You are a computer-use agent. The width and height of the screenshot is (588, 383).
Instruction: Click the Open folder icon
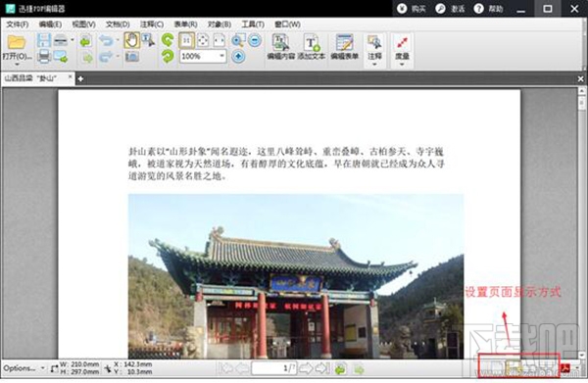coord(17,42)
